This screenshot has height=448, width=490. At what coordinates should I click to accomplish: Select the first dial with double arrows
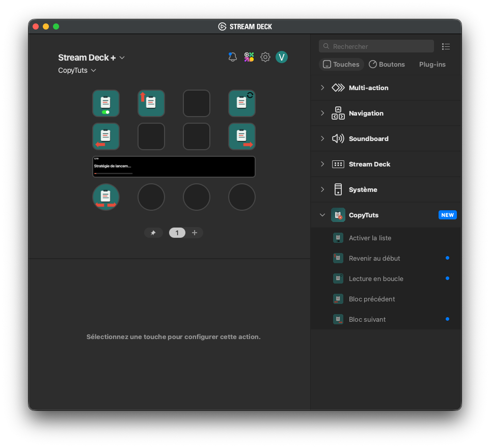(x=106, y=197)
